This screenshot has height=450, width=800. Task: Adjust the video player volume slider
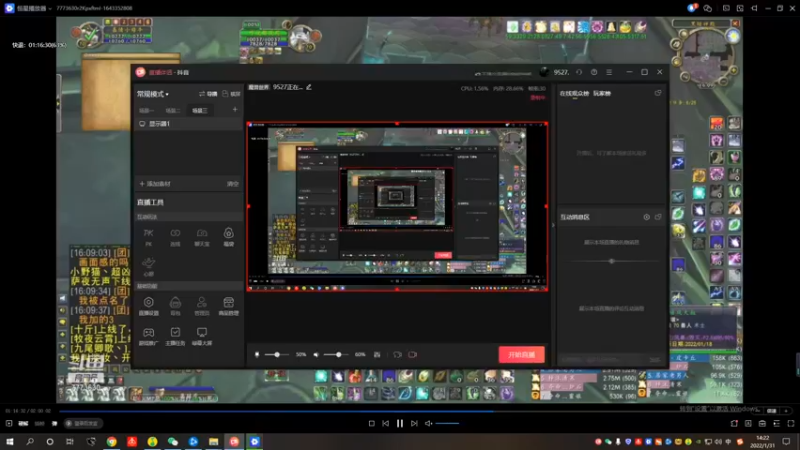point(447,423)
